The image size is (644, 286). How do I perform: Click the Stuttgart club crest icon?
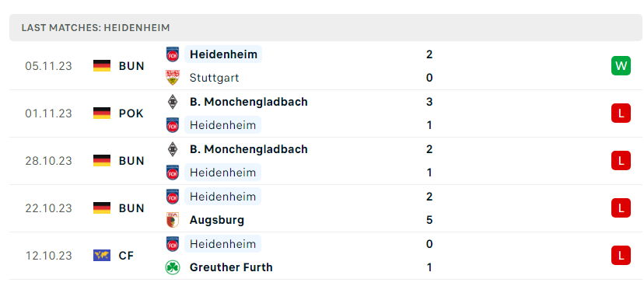click(x=173, y=78)
